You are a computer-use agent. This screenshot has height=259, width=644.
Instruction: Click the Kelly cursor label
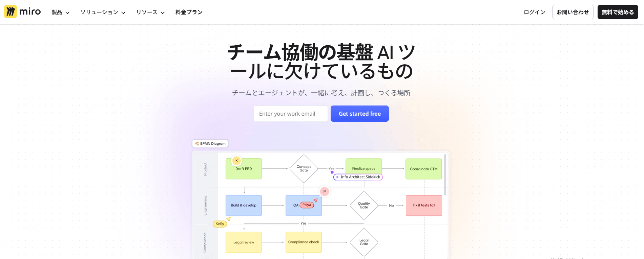tap(220, 224)
